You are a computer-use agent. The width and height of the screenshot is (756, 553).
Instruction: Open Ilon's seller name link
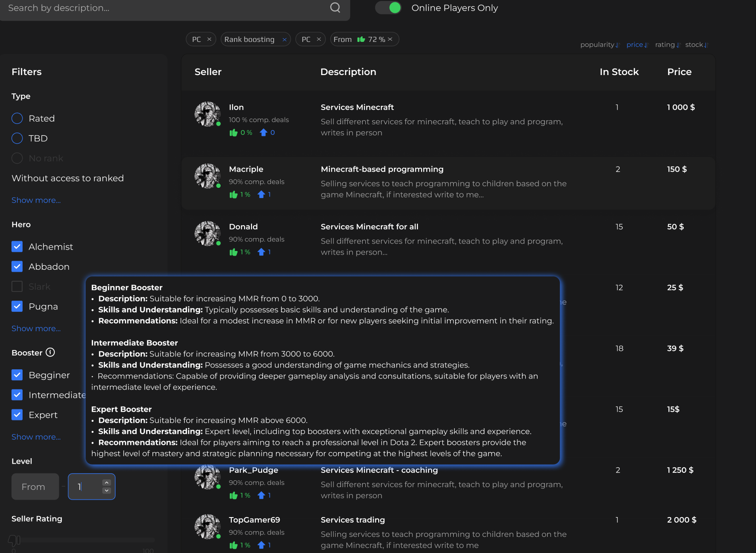pos(236,107)
